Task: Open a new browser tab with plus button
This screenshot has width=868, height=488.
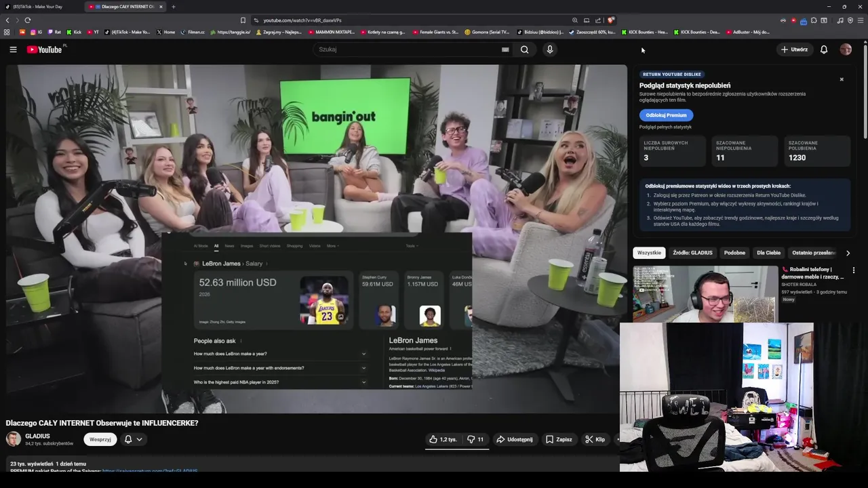Action: click(174, 7)
